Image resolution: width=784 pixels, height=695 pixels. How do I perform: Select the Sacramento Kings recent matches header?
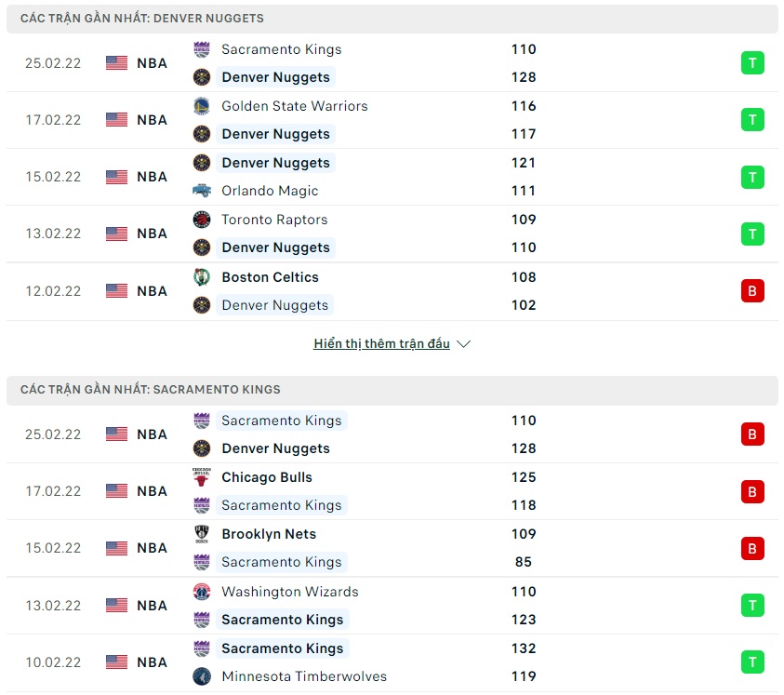point(151,390)
